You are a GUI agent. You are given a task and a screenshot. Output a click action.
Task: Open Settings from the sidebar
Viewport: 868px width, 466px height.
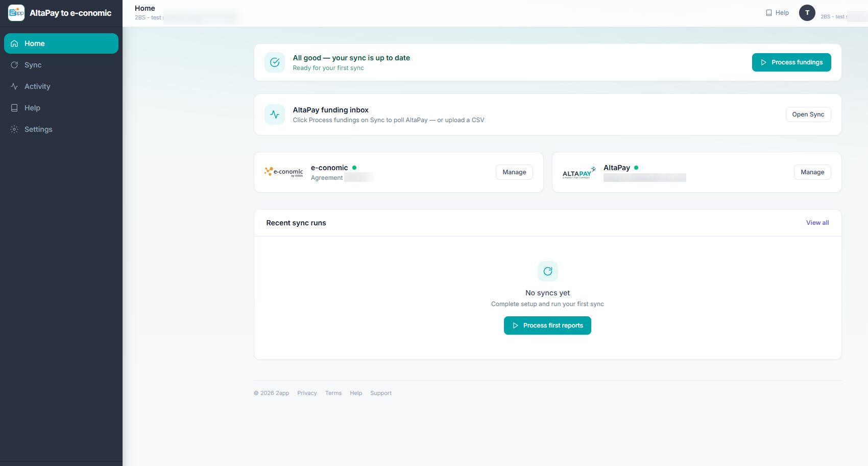[61, 129]
